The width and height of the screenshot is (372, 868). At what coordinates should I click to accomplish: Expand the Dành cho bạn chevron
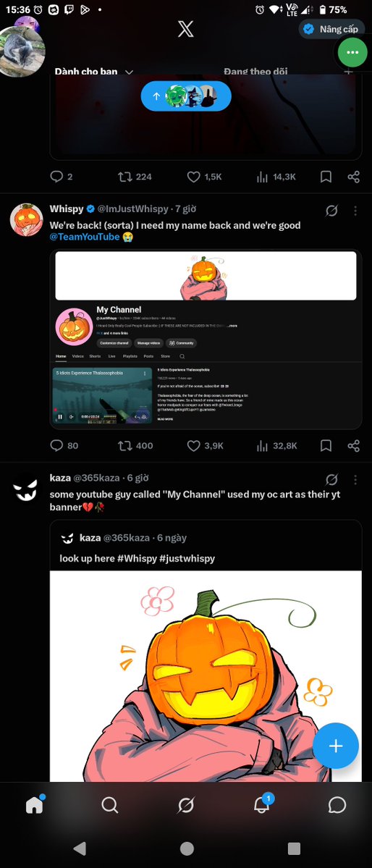(x=130, y=72)
